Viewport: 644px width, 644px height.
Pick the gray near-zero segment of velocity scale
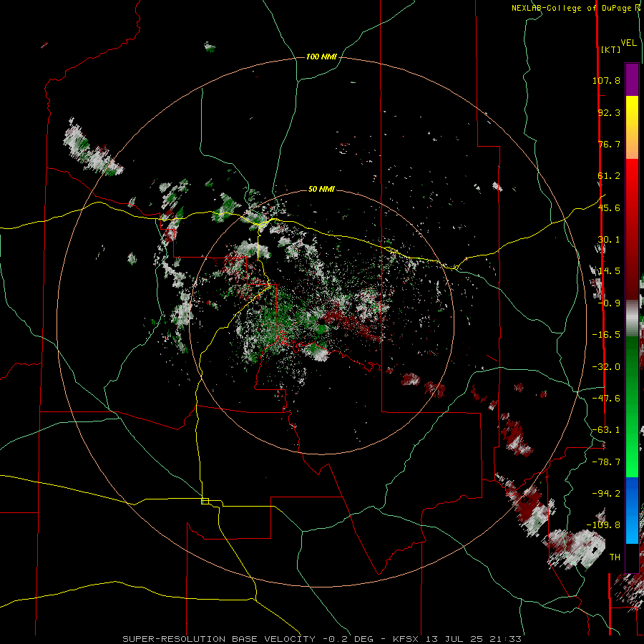(x=632, y=318)
